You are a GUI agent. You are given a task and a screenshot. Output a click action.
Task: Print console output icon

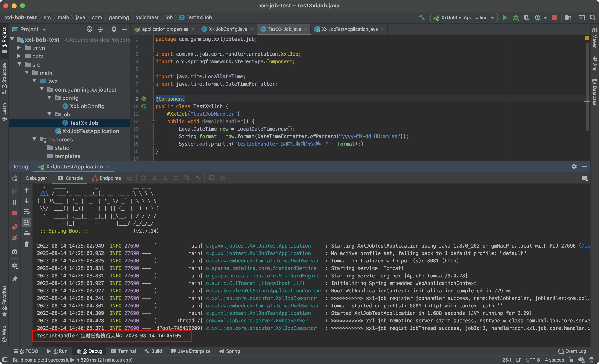pos(26,234)
